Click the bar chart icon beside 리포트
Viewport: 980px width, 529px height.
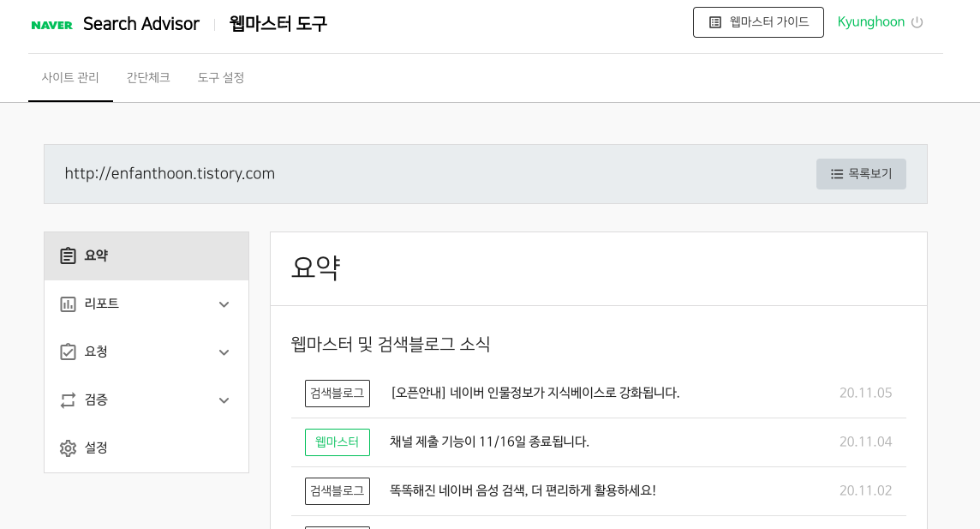point(68,304)
